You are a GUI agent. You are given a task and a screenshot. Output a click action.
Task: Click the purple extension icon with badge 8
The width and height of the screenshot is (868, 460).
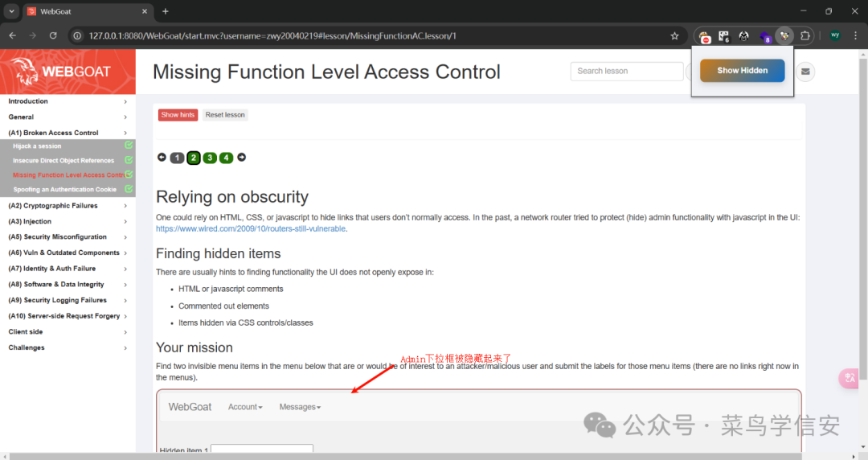[765, 37]
